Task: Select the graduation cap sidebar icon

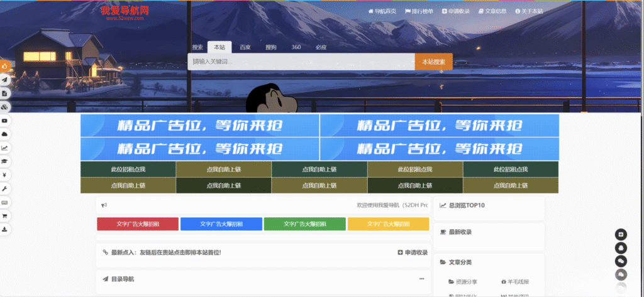Action: (4, 161)
